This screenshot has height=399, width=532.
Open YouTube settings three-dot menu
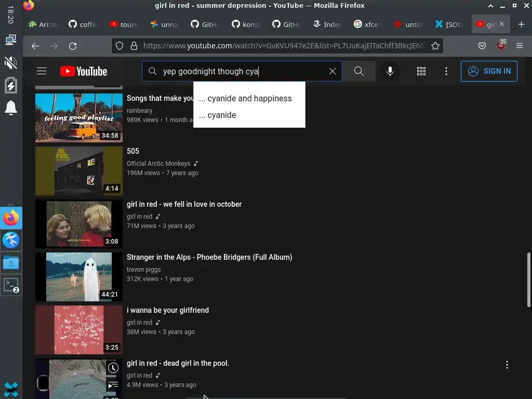click(x=446, y=71)
